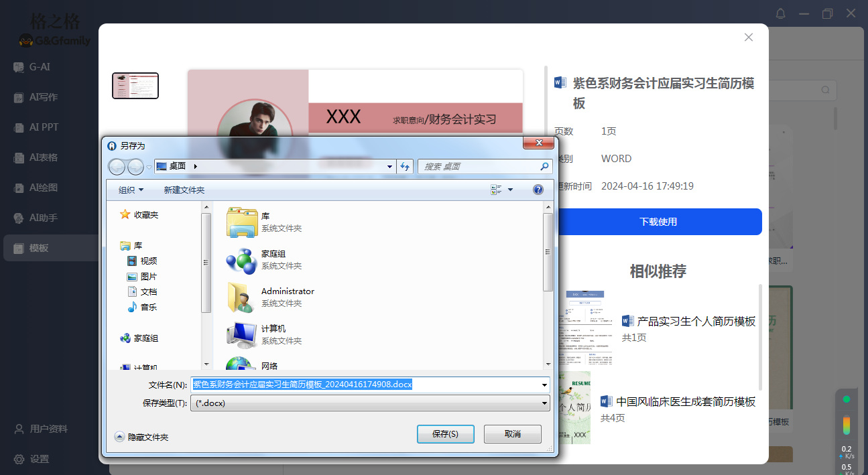Click the search magnifier in background template page
Image resolution: width=868 pixels, height=475 pixels.
[826, 89]
